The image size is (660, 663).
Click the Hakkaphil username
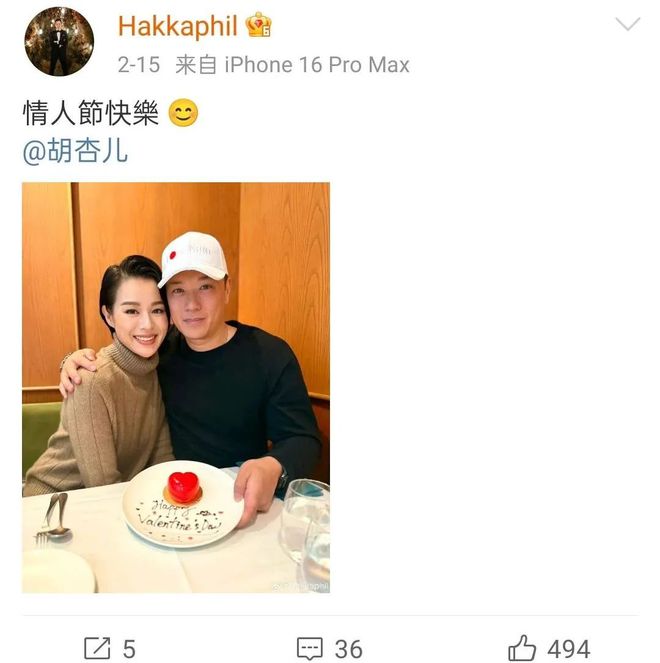[x=177, y=26]
